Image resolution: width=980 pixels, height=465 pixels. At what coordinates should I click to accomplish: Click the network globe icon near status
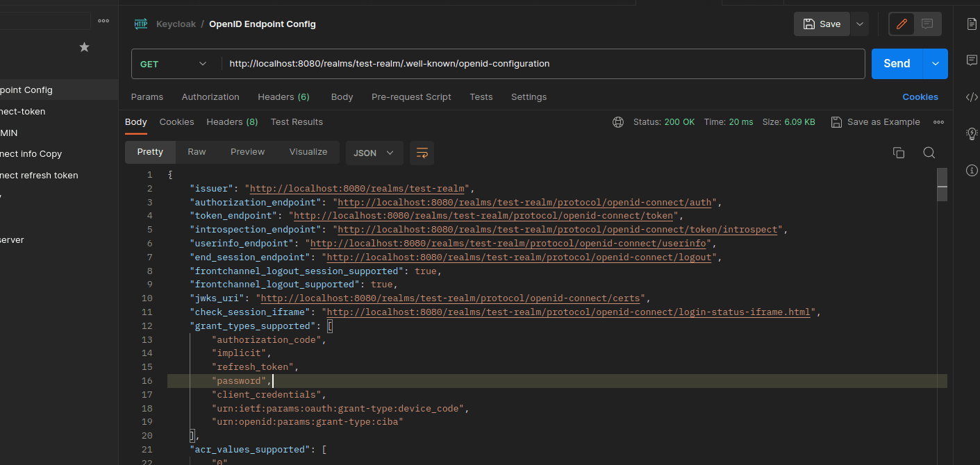(x=617, y=122)
